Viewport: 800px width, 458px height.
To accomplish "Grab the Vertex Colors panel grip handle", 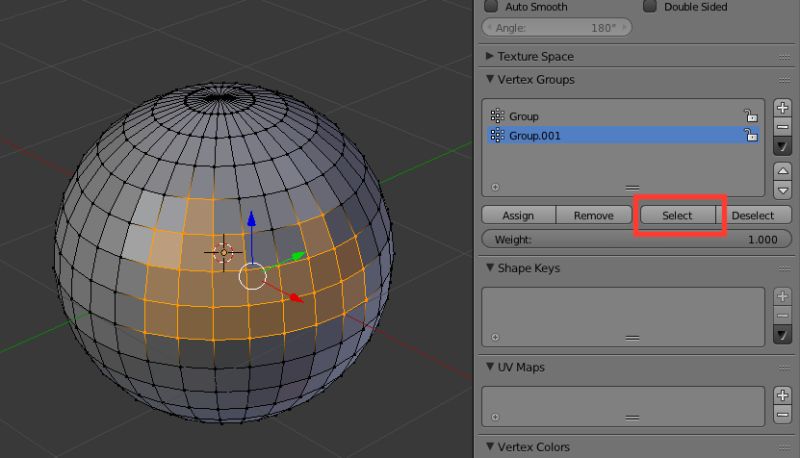I will click(x=785, y=447).
